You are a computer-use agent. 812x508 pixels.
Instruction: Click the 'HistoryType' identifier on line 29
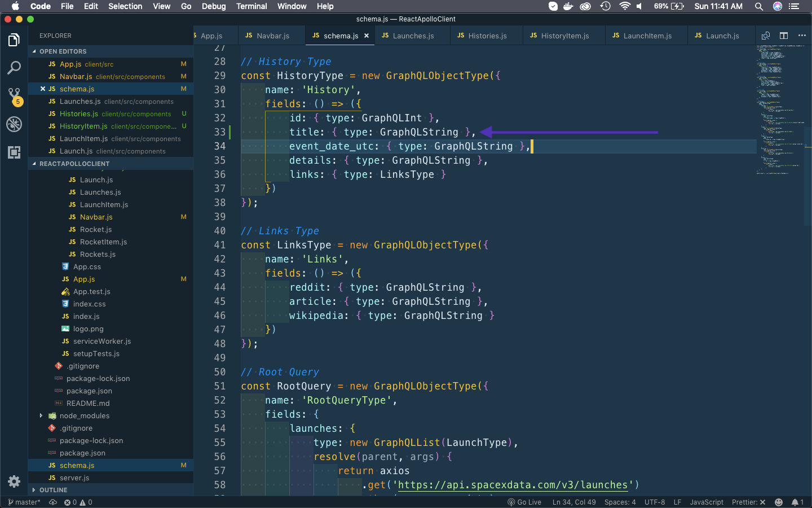coord(310,76)
